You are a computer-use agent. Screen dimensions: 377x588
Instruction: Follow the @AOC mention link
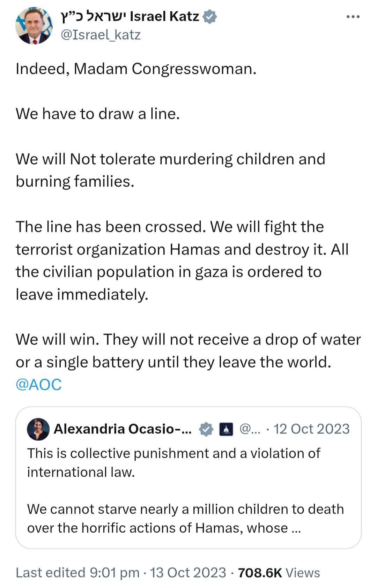(x=39, y=385)
